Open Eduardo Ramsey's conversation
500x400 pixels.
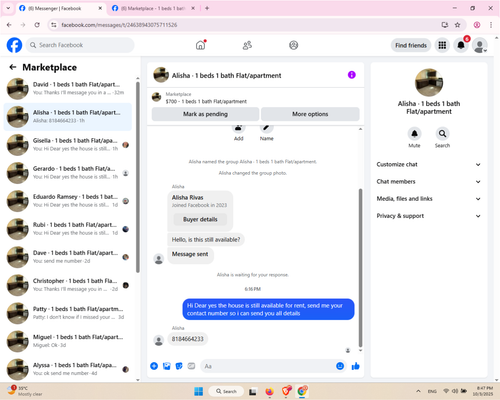68,201
